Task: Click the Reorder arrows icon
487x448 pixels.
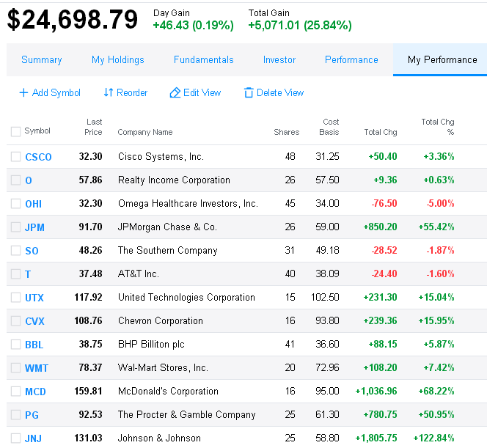Action: 108,92
